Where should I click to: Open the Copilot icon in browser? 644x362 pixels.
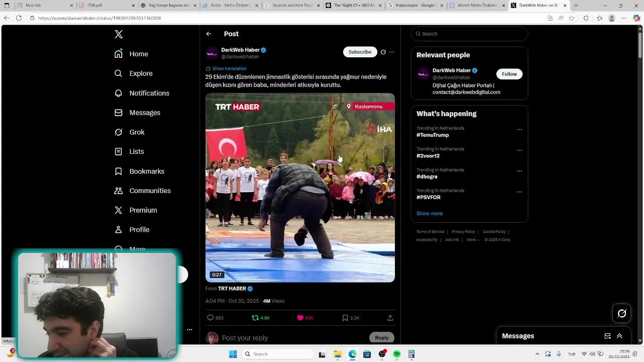pos(636,18)
